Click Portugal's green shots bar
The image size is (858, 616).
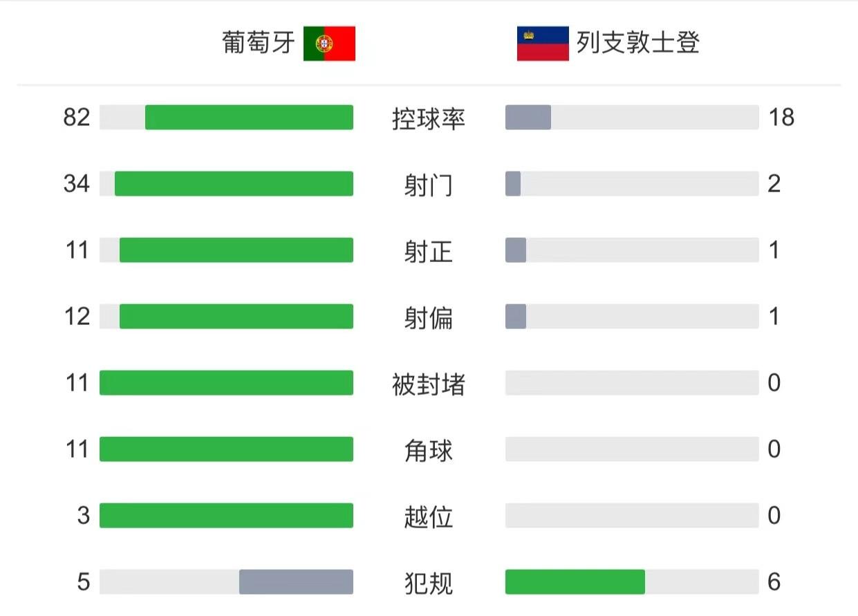pyautogui.click(x=234, y=184)
